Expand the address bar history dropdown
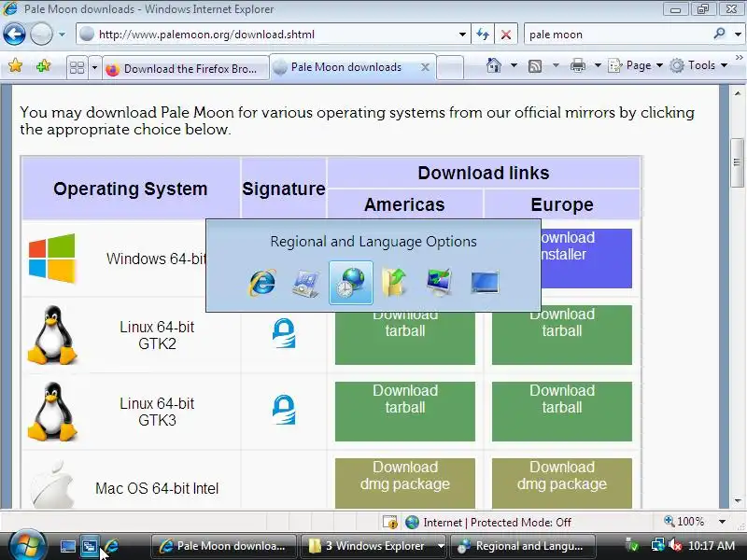747x560 pixels. click(x=462, y=35)
